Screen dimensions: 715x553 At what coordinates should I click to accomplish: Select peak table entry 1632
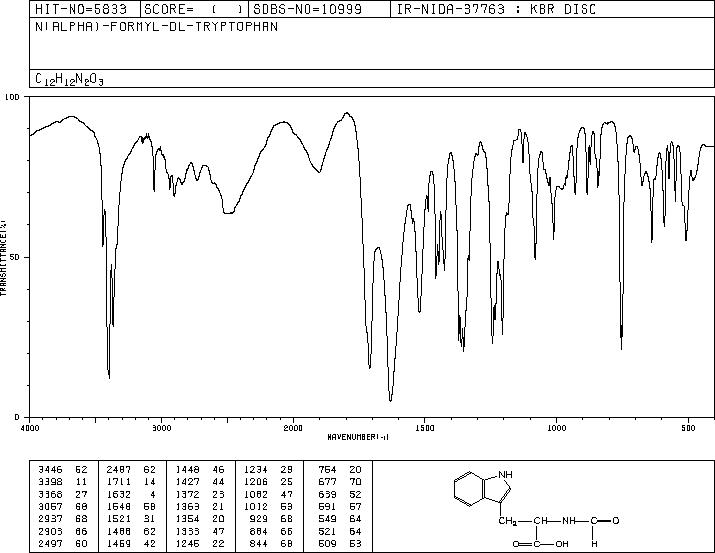coord(119,494)
